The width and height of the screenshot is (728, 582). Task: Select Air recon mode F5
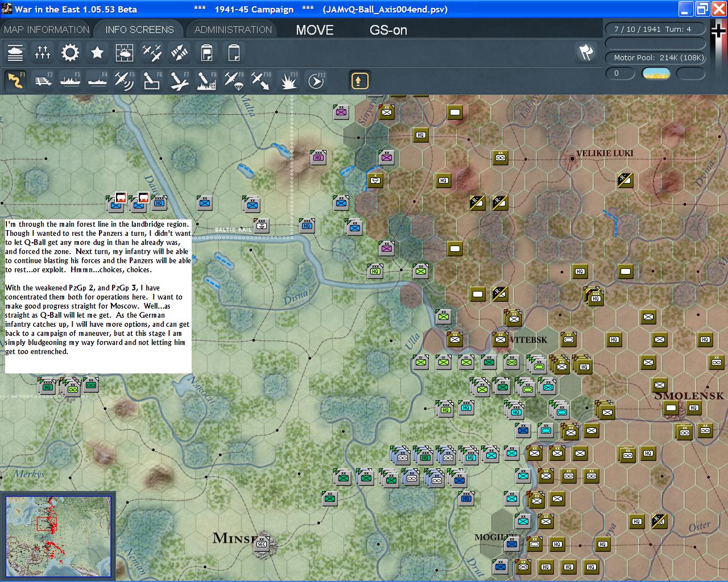click(x=125, y=81)
